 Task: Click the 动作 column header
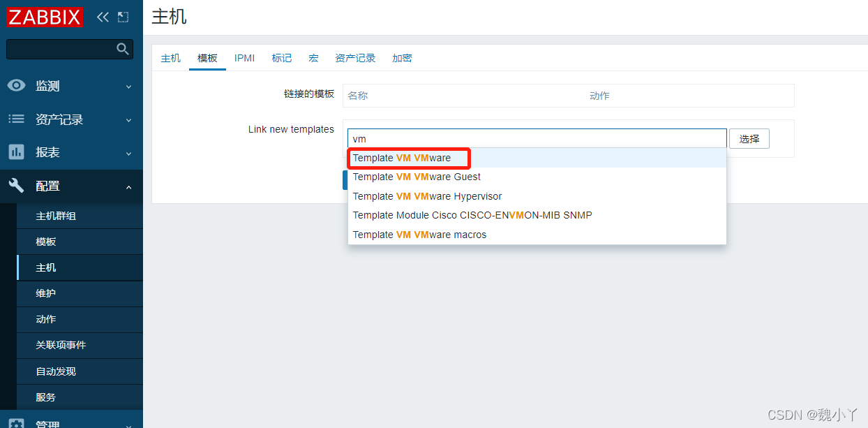(x=599, y=96)
